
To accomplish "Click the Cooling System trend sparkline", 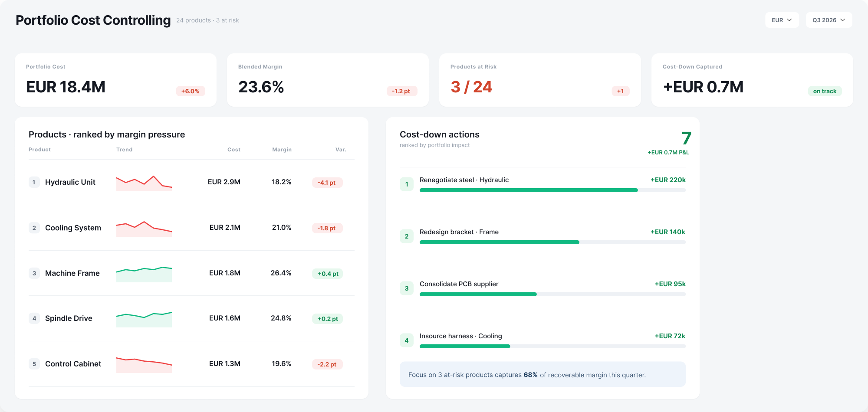I will 144,229.
